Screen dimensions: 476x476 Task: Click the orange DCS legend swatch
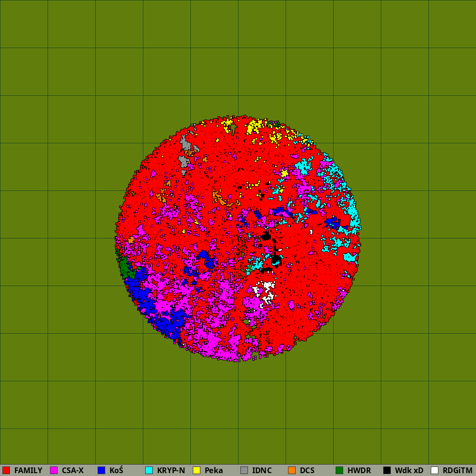click(292, 470)
